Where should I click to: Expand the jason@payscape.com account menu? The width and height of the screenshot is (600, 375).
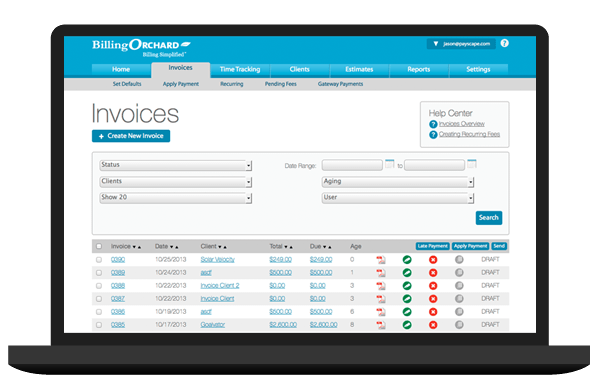click(x=461, y=44)
